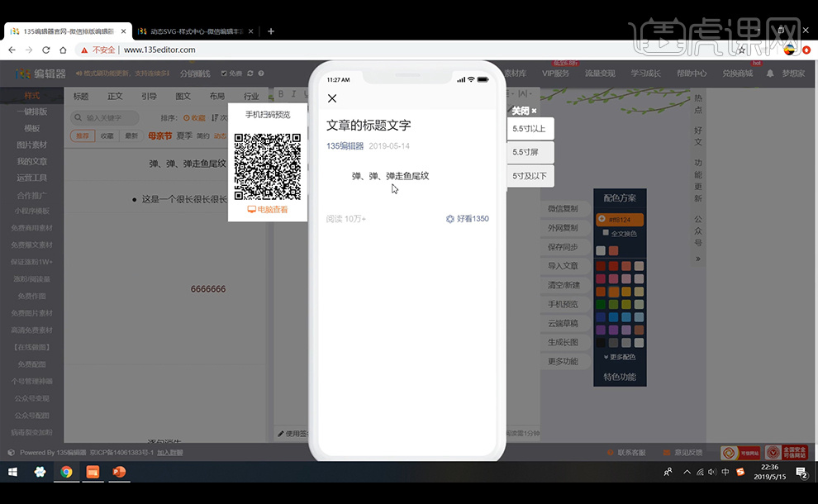Open the Windows Start menu
818x504 pixels.
click(x=13, y=472)
